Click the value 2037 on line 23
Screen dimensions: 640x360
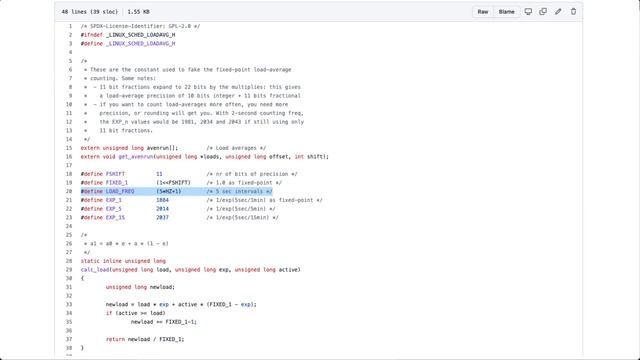(162, 218)
